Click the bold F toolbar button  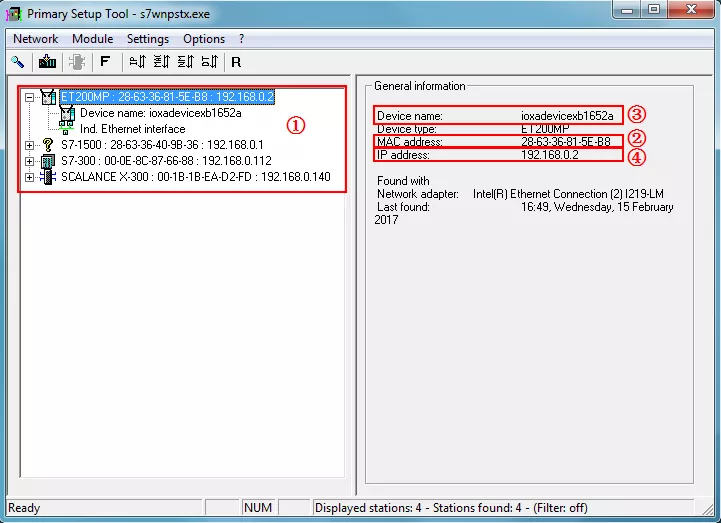click(x=105, y=62)
